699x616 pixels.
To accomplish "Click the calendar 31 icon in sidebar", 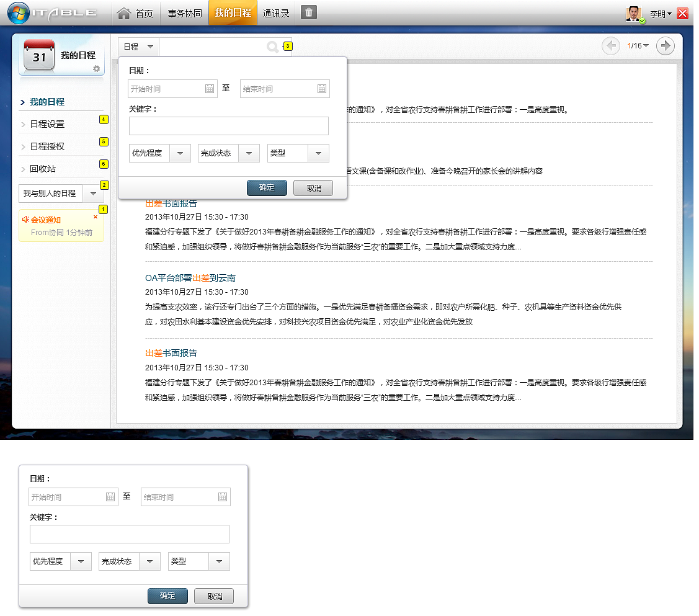I will 39,55.
